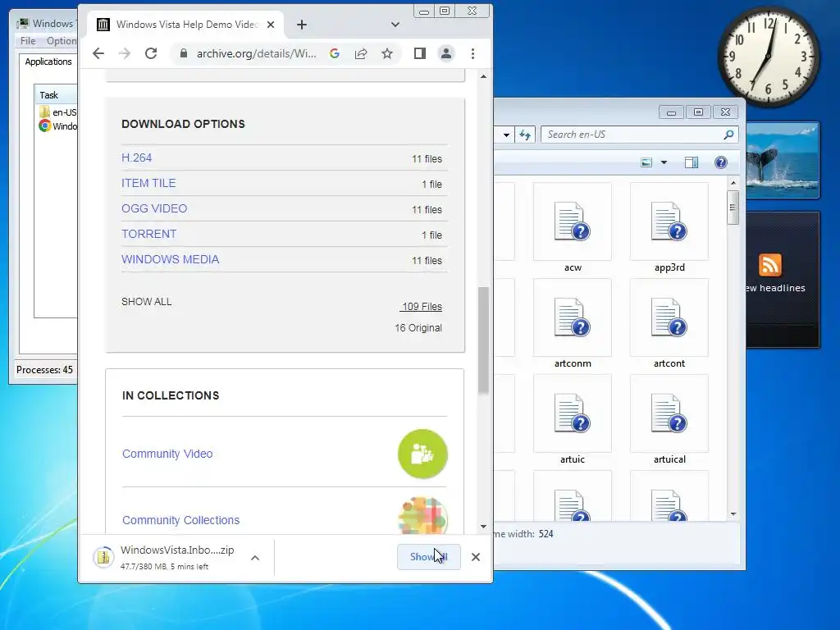The image size is (840, 630).
Task: Toggle the Chrome side panel
Action: tap(419, 53)
